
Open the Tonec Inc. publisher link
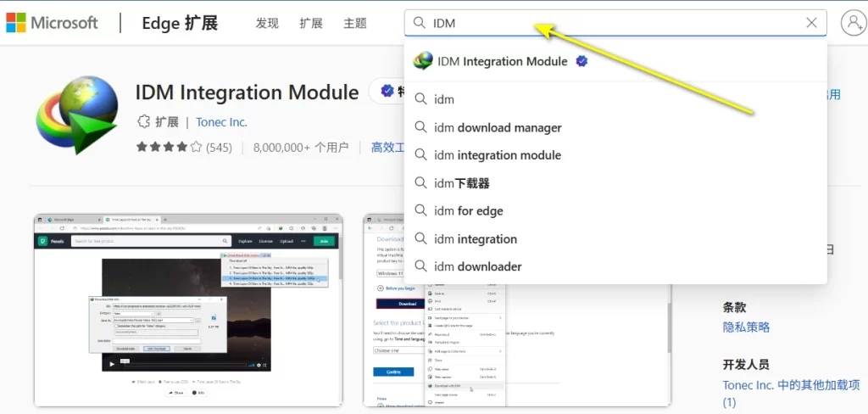point(221,122)
